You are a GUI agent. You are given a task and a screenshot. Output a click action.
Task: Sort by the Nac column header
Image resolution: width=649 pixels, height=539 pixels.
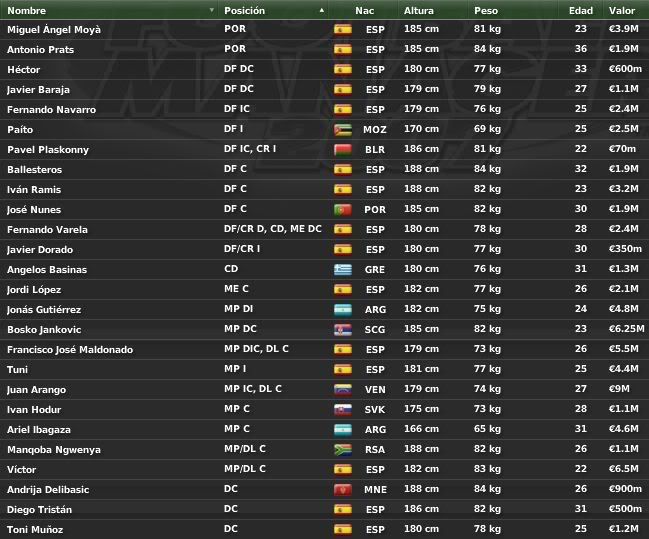pos(364,10)
